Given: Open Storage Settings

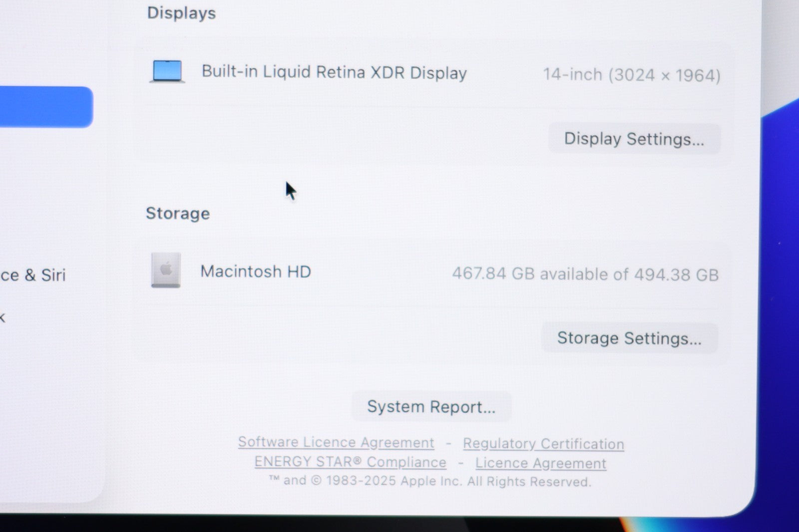Looking at the screenshot, I should (x=629, y=338).
